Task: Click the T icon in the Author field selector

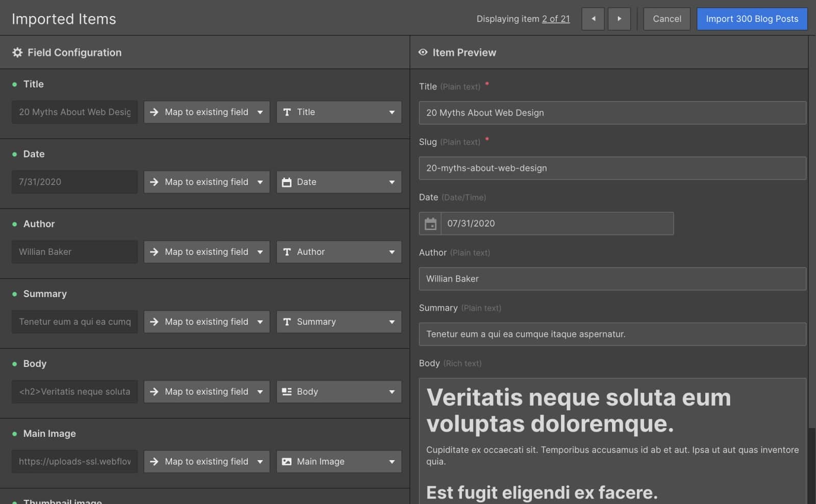Action: pos(286,252)
